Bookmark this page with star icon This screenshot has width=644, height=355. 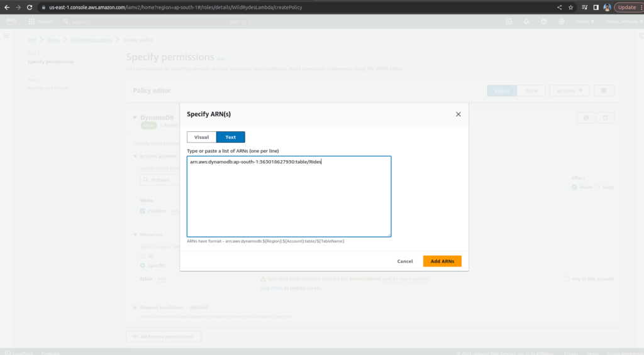570,8
